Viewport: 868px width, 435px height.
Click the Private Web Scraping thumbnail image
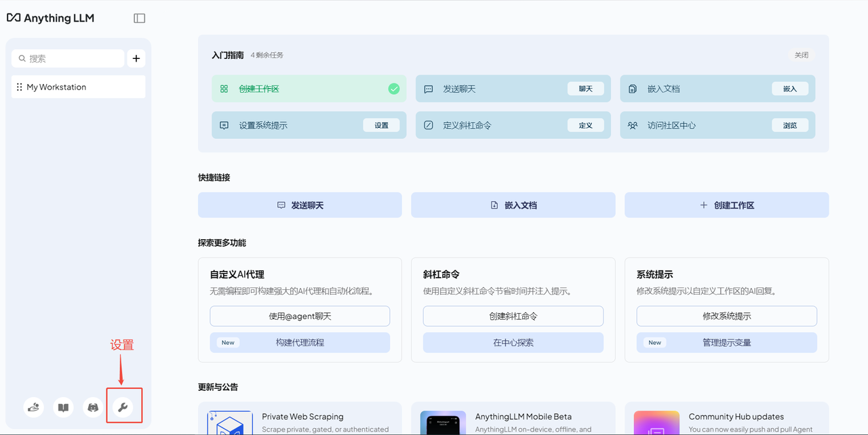230,423
